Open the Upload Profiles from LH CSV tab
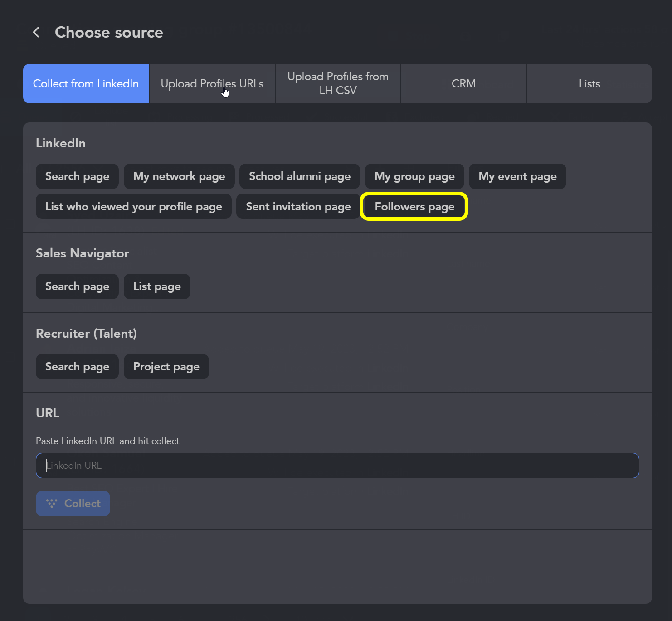 coord(338,83)
